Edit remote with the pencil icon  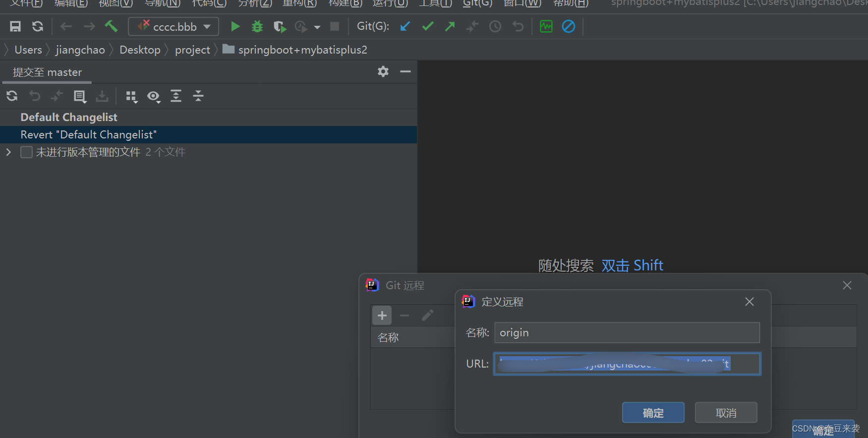[427, 315]
